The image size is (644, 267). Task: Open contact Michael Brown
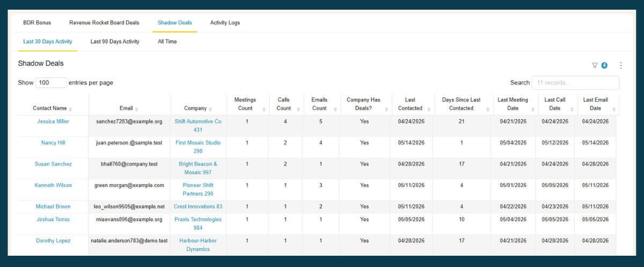(x=53, y=206)
